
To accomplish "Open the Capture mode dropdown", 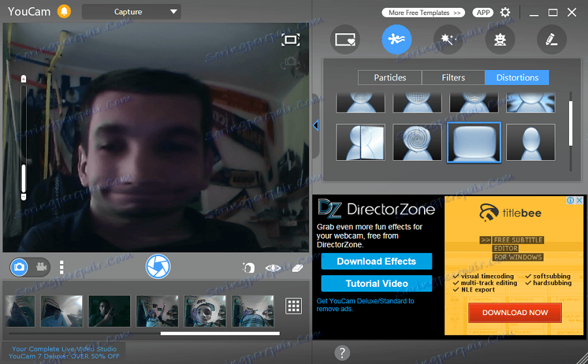I will [x=131, y=12].
